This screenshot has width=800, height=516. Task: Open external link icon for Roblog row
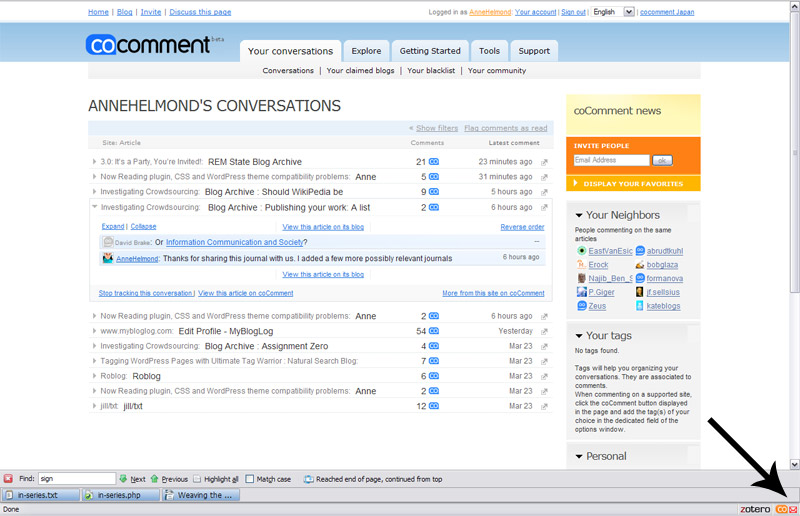pos(544,377)
